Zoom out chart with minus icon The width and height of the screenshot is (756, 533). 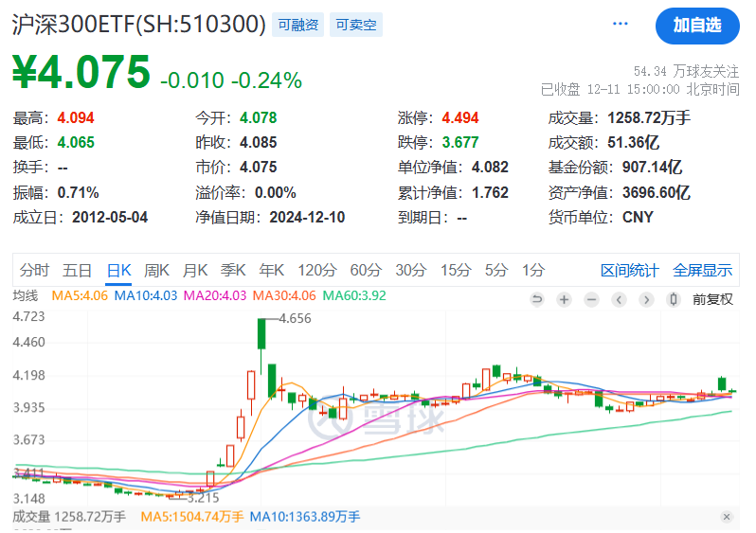click(x=591, y=300)
